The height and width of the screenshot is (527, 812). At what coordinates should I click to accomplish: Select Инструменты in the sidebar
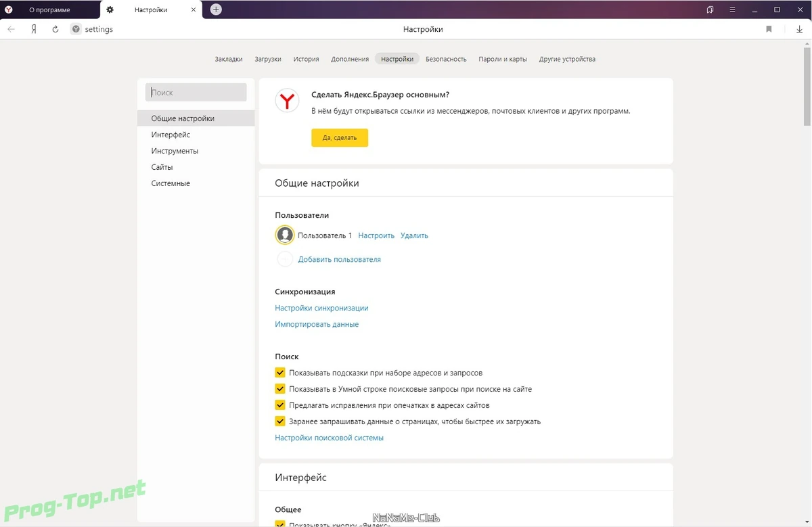coord(196,151)
